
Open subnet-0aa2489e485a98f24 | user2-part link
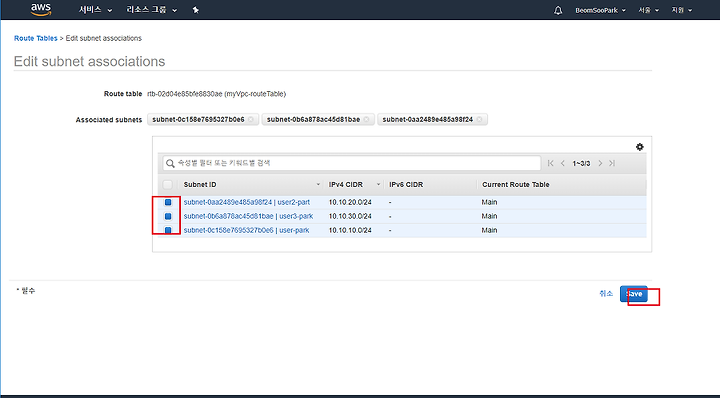pyautogui.click(x=247, y=202)
